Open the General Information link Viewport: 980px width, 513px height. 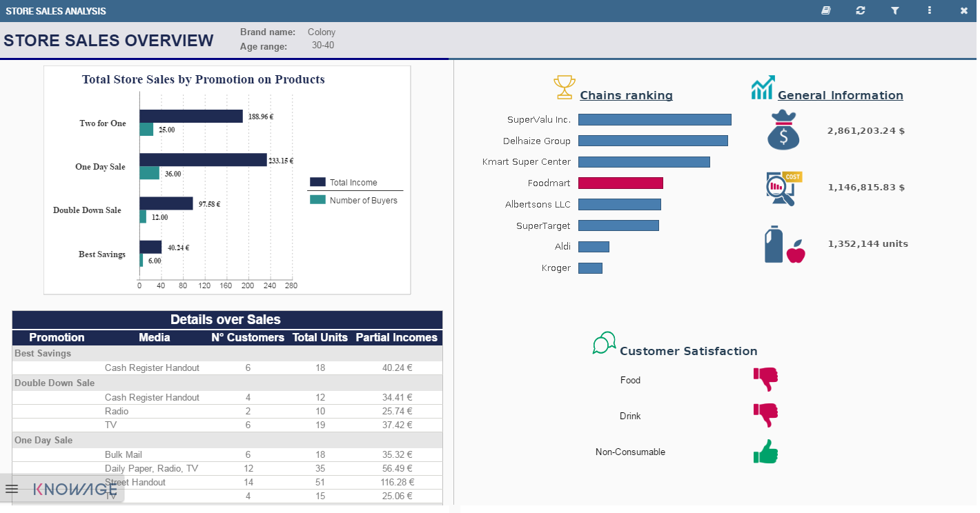coord(841,95)
